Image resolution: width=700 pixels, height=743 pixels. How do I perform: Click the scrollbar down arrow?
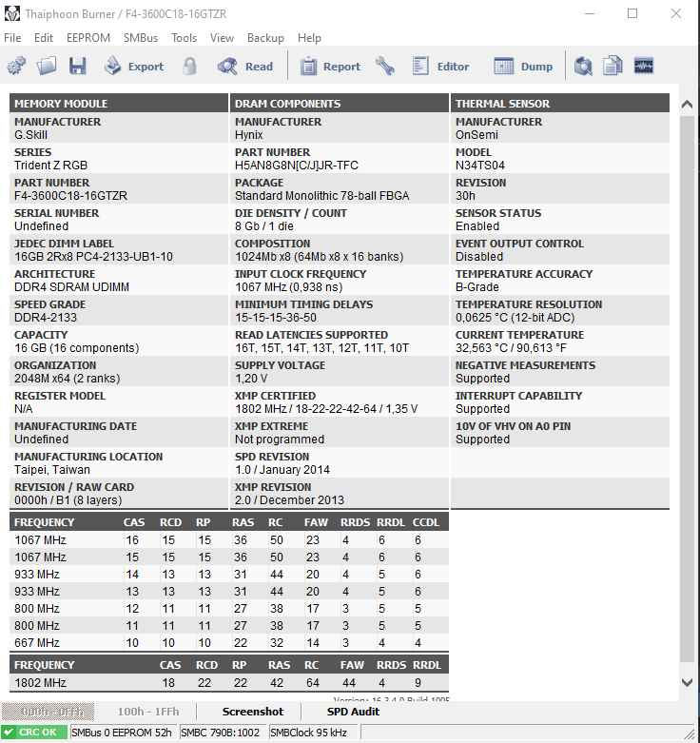click(688, 682)
